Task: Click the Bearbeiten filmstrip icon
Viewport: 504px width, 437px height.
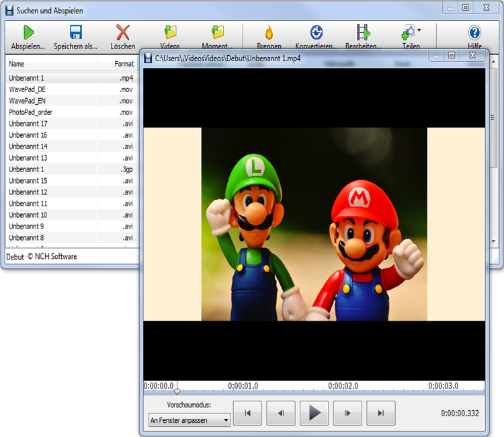Action: tap(363, 32)
